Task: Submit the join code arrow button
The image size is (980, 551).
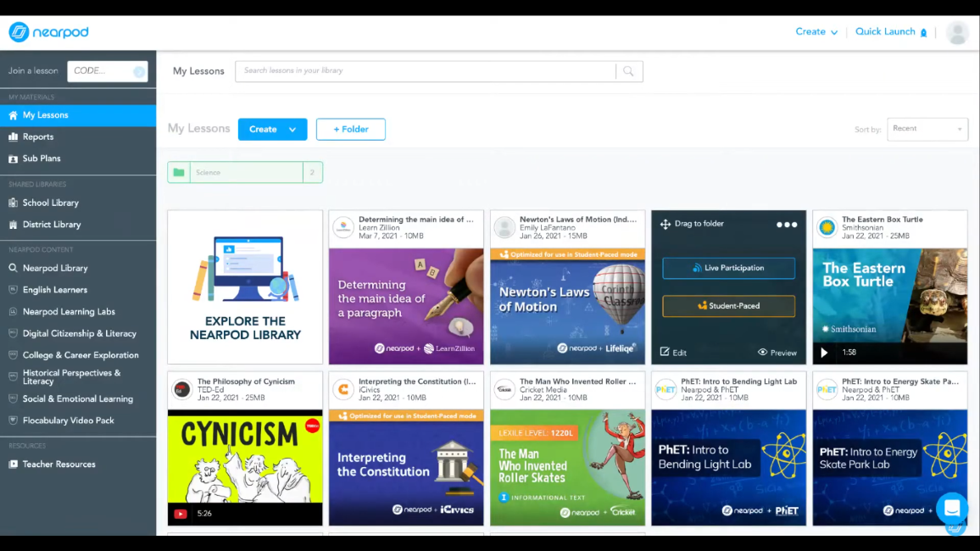Action: (x=139, y=71)
